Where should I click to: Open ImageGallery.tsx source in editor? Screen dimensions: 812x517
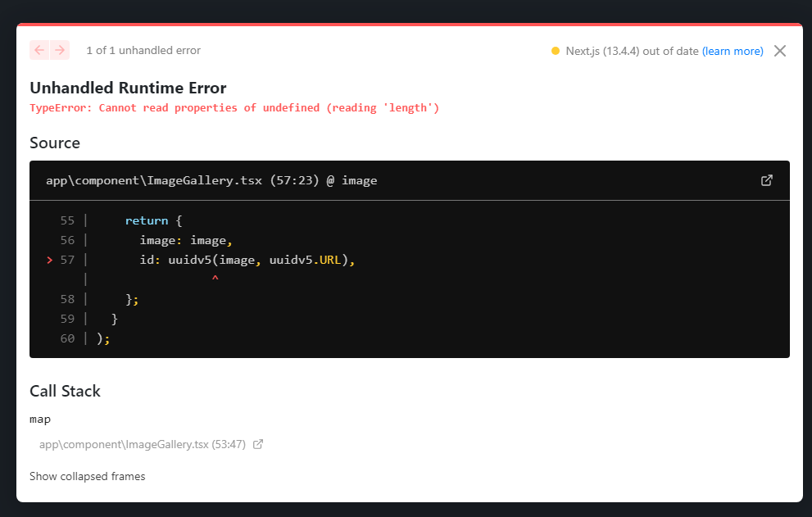pos(766,179)
